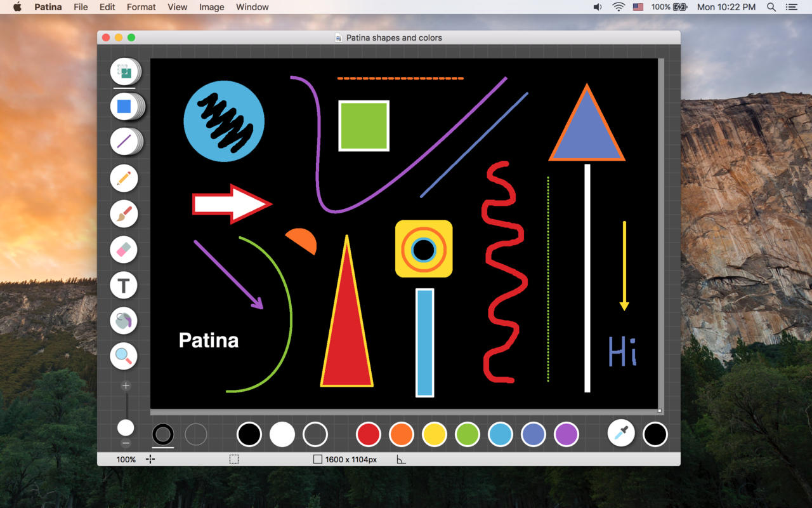The width and height of the screenshot is (812, 508).
Task: Select the Pencil tool
Action: (x=124, y=178)
